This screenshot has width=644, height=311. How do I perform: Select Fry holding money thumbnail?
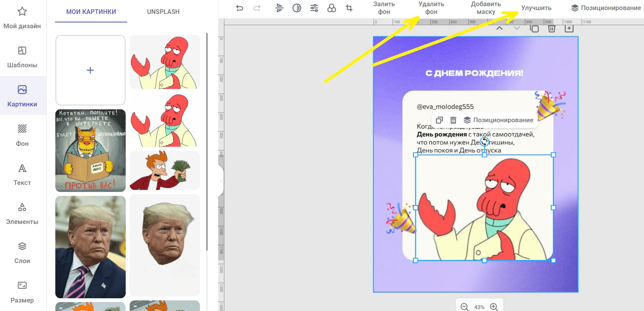click(165, 170)
